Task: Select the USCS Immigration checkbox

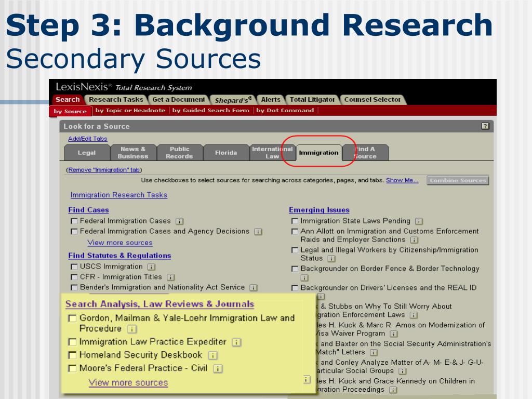Action: 74,267
